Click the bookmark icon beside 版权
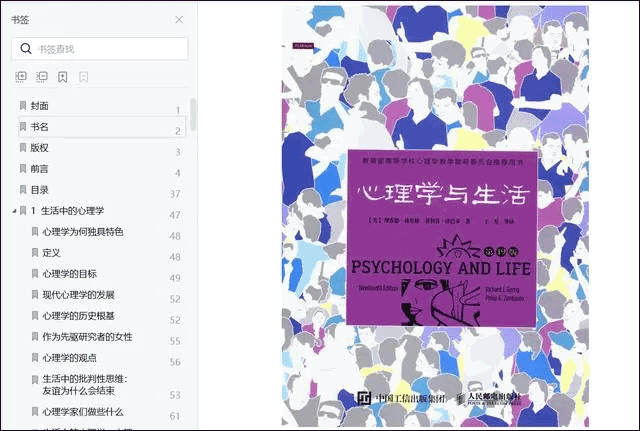 tap(23, 148)
